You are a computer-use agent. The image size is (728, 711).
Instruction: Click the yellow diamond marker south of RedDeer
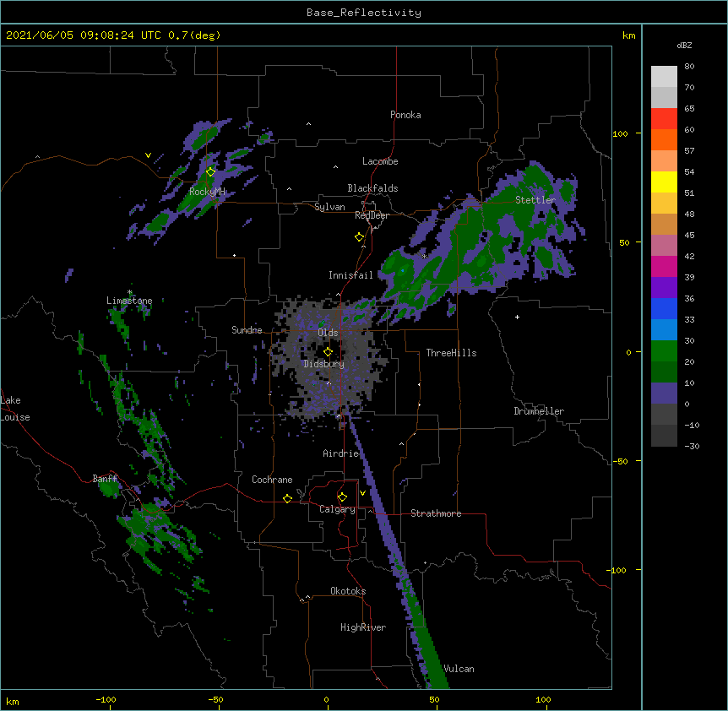coord(359,237)
